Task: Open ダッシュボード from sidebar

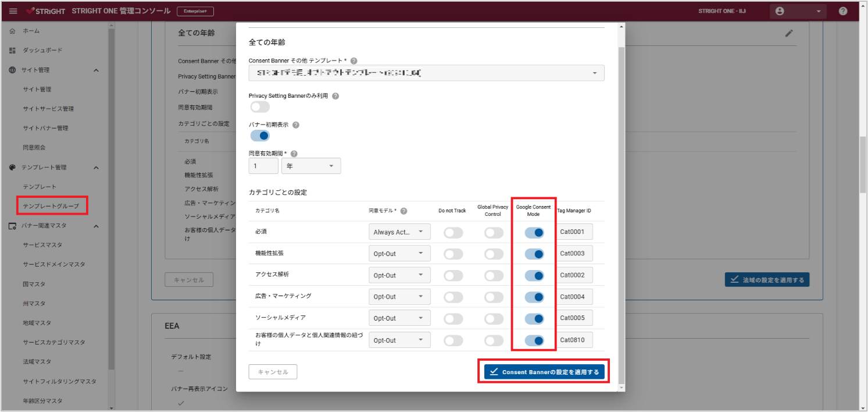Action: (42, 51)
